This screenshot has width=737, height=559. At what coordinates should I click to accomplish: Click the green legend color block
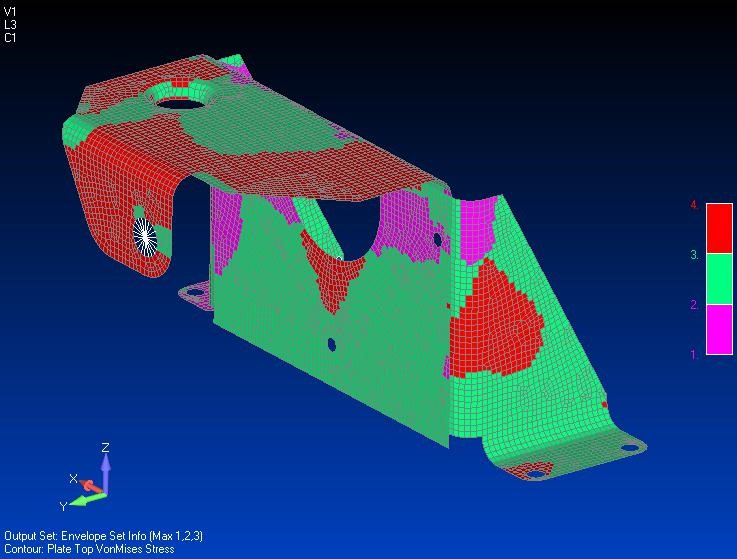click(719, 279)
